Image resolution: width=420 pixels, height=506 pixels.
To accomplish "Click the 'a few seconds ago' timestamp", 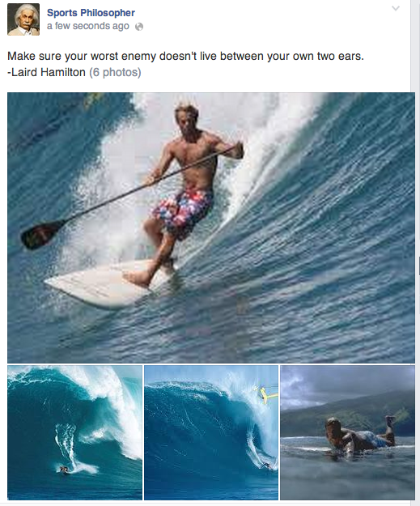I will tap(87, 26).
